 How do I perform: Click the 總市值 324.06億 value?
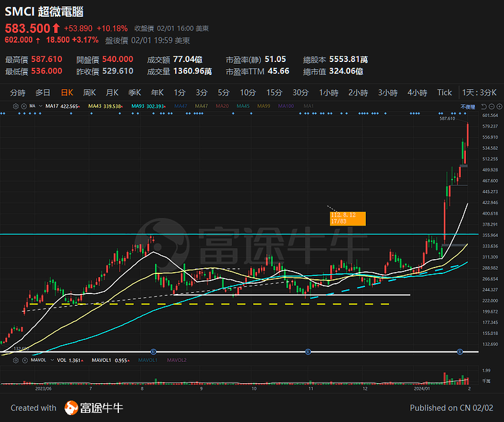(346, 71)
